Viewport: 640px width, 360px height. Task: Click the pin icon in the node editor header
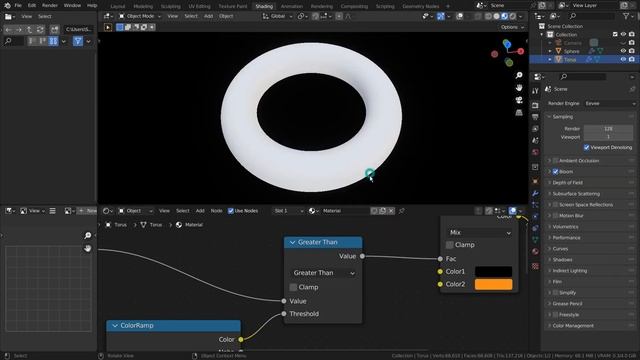[402, 211]
